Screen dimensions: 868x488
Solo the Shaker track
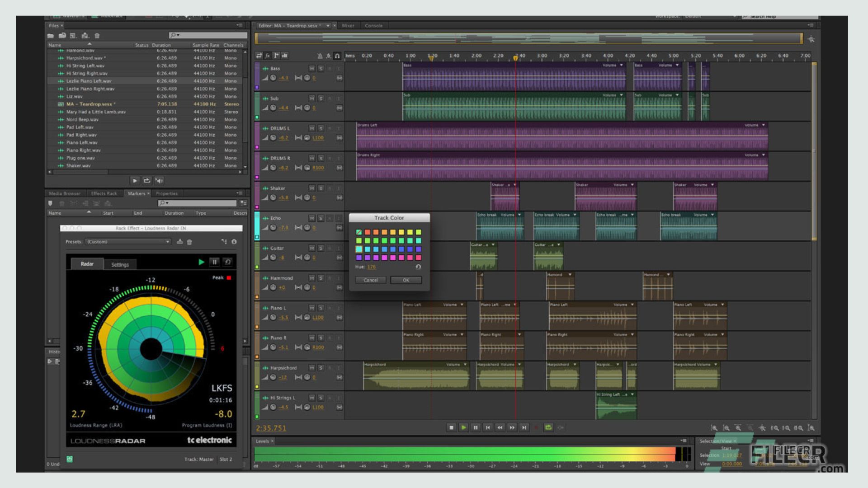(x=321, y=188)
